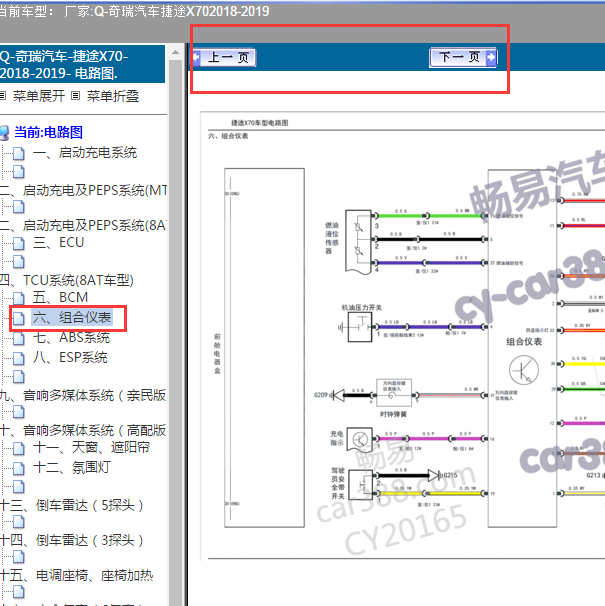
Task: Click the 机油压力开关 component in diagram
Action: (360, 327)
